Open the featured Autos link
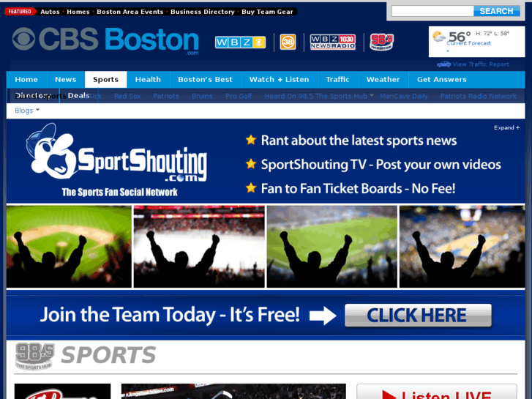Image resolution: width=532 pixels, height=399 pixels. (x=50, y=12)
